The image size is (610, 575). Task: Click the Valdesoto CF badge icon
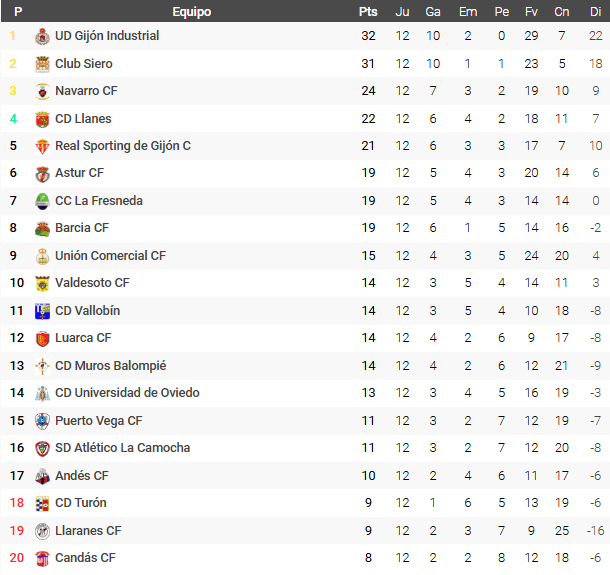42,283
